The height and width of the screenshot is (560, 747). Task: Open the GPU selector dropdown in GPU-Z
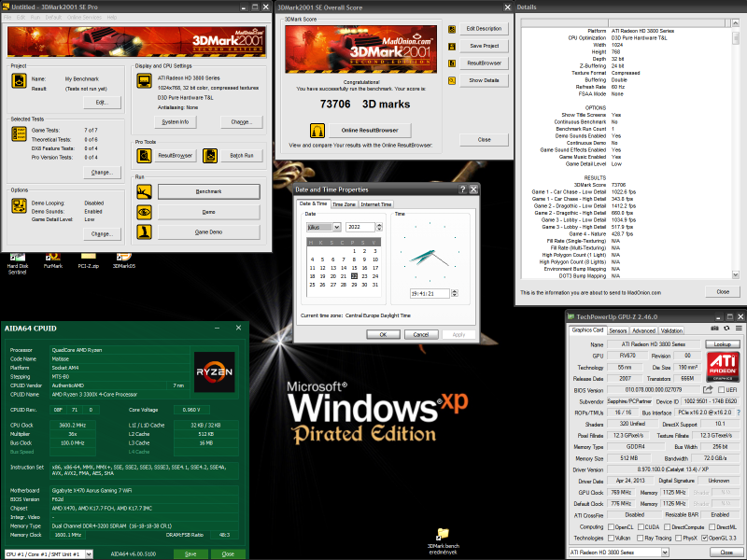665,552
